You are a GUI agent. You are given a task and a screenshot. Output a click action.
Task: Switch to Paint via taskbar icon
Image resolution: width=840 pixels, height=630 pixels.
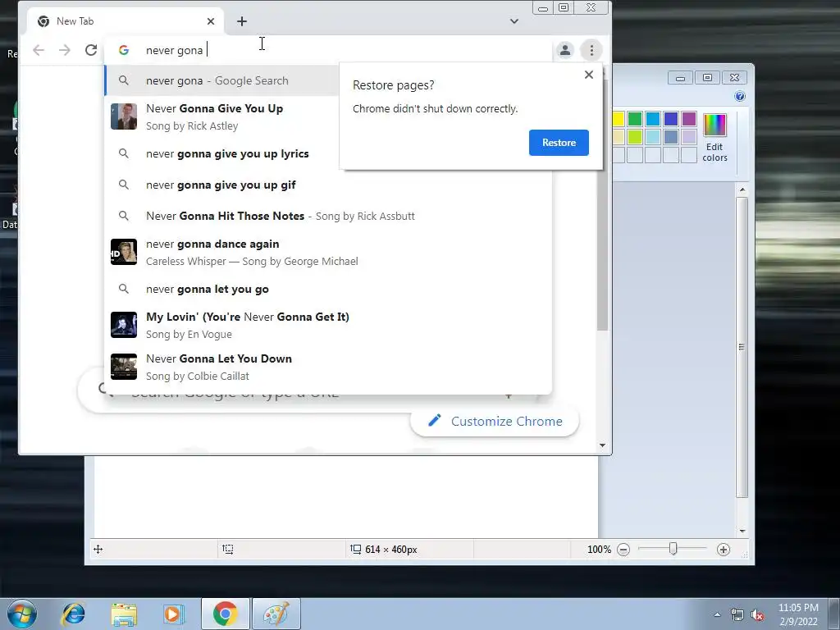click(x=276, y=614)
